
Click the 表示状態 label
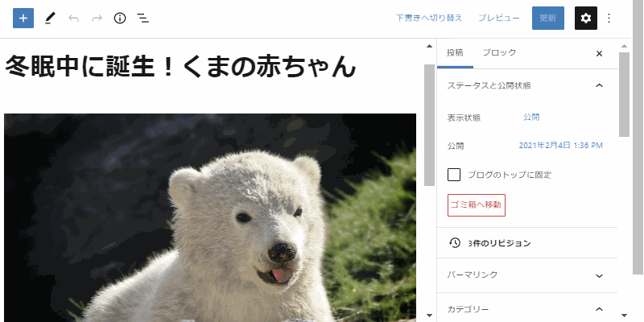click(x=464, y=118)
